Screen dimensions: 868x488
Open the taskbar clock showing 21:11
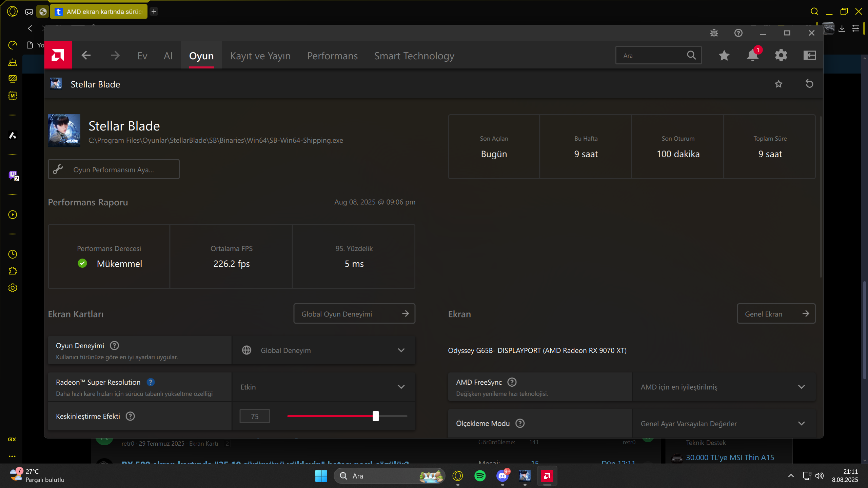845,475
